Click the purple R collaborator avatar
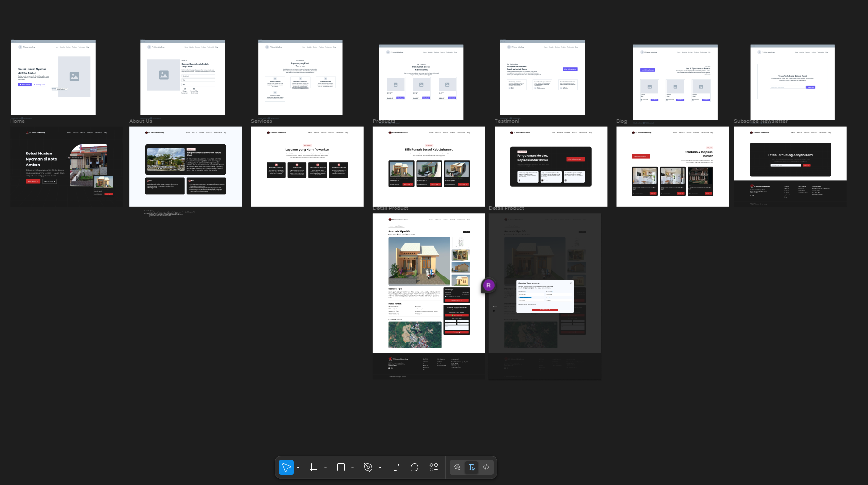Screen dimensions: 868x485 pyautogui.click(x=488, y=286)
